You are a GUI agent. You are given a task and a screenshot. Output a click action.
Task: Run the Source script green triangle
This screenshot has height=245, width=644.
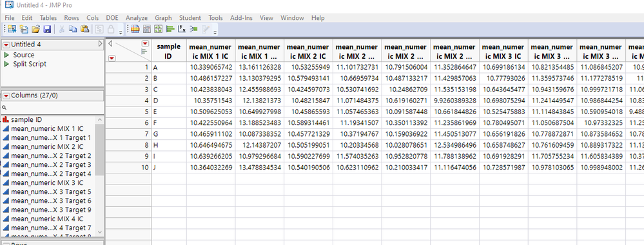click(x=6, y=55)
